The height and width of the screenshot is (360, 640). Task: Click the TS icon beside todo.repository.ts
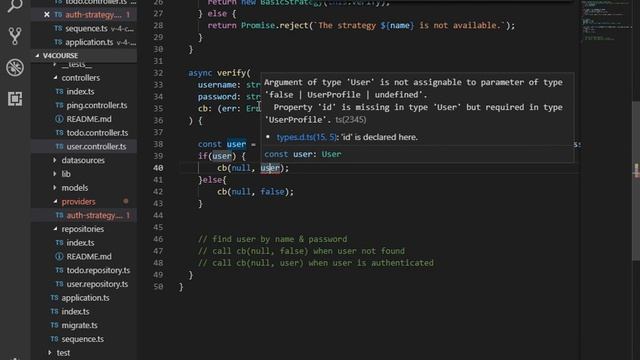pyautogui.click(x=59, y=270)
